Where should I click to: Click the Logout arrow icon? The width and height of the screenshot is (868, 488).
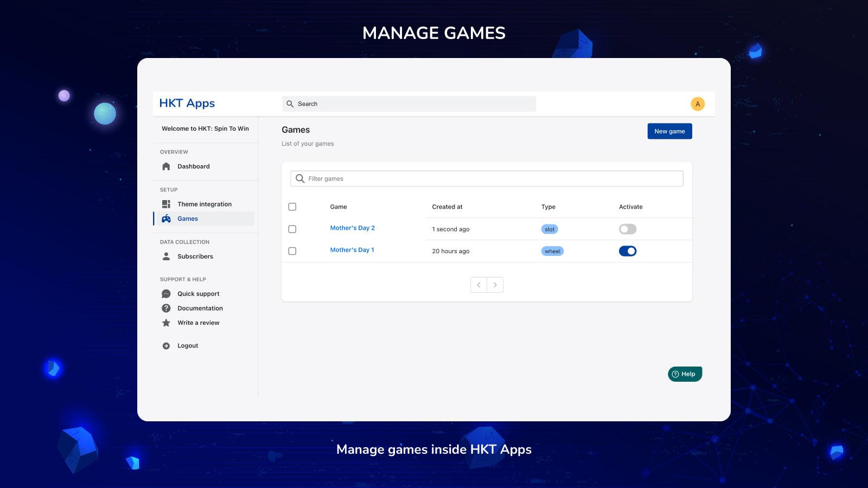point(166,345)
